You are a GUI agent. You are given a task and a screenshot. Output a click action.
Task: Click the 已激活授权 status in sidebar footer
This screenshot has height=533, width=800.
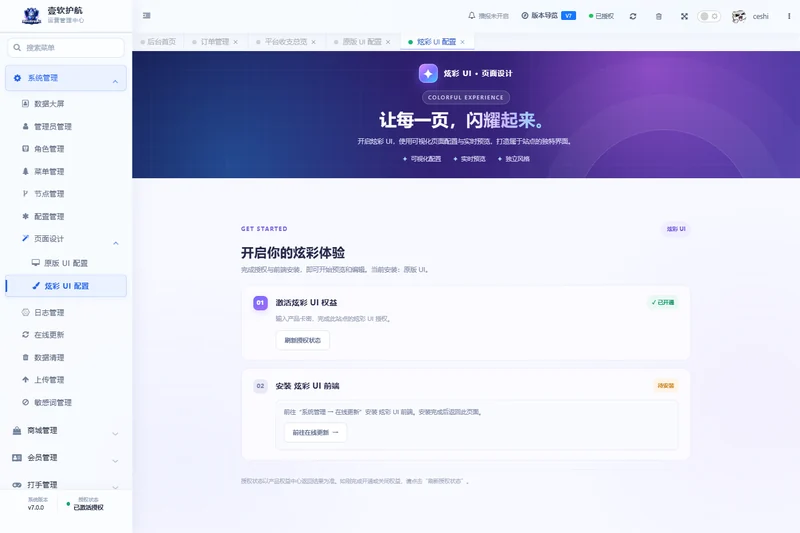coord(88,507)
